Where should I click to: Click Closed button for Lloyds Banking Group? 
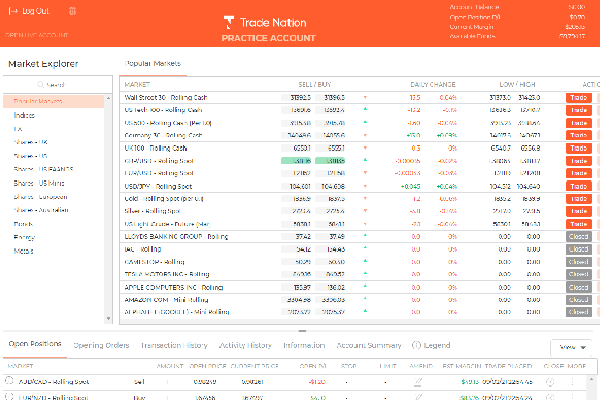[x=579, y=237]
